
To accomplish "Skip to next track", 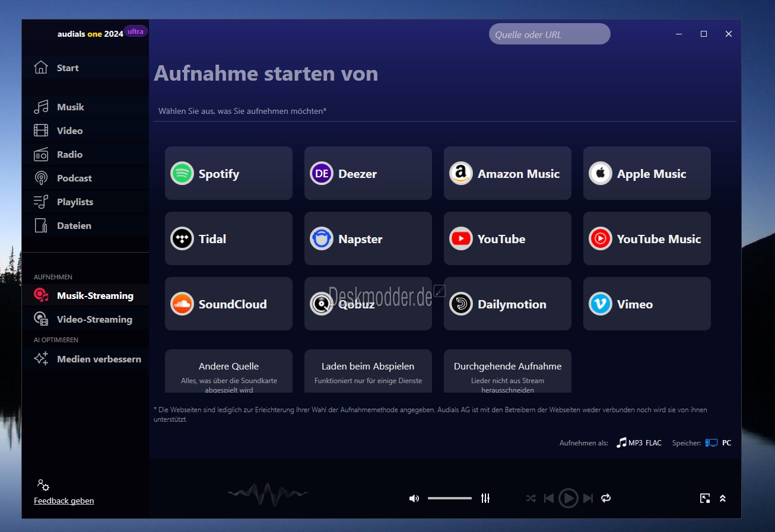I will [588, 498].
